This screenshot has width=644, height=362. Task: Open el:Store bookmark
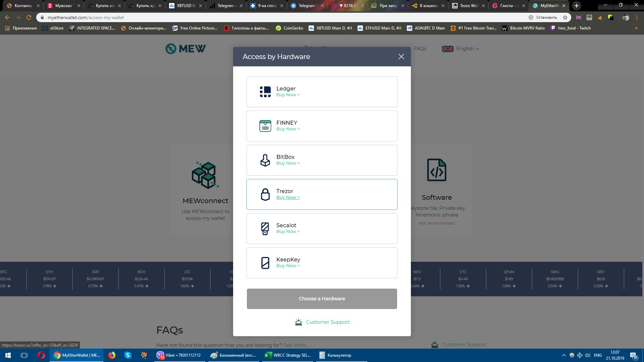coord(53,28)
